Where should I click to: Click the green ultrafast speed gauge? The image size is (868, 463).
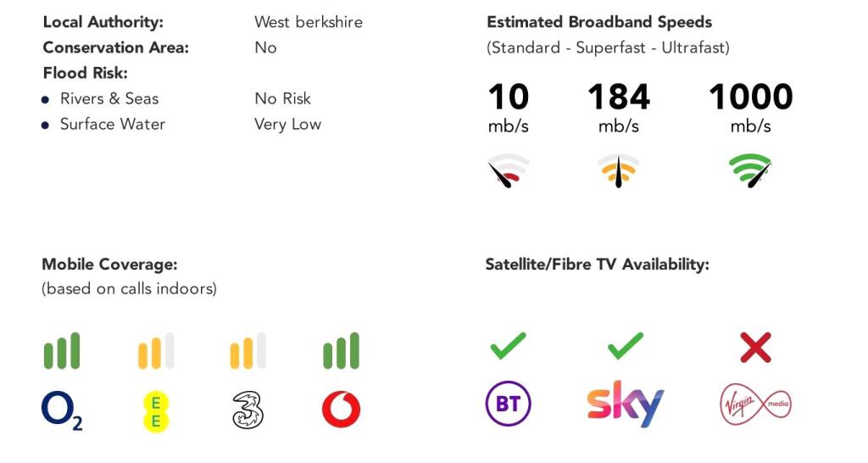[750, 170]
